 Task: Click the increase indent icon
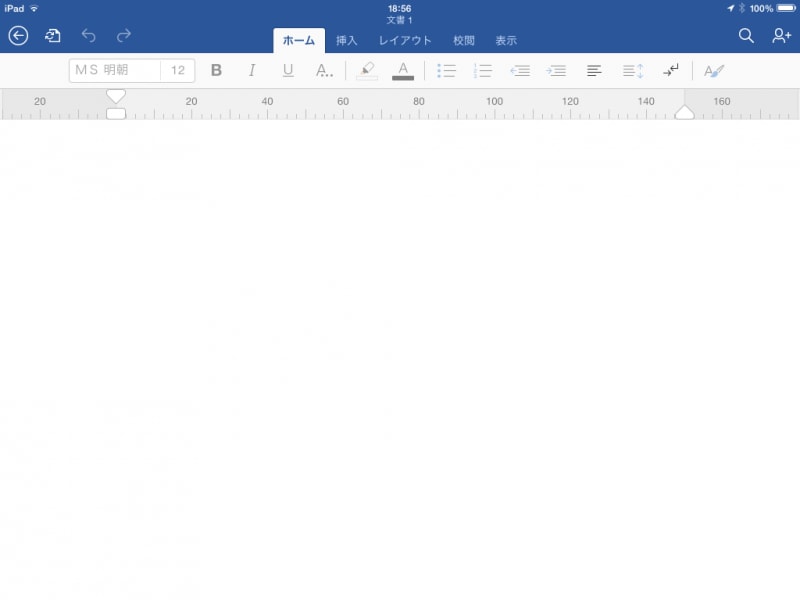(x=556, y=70)
